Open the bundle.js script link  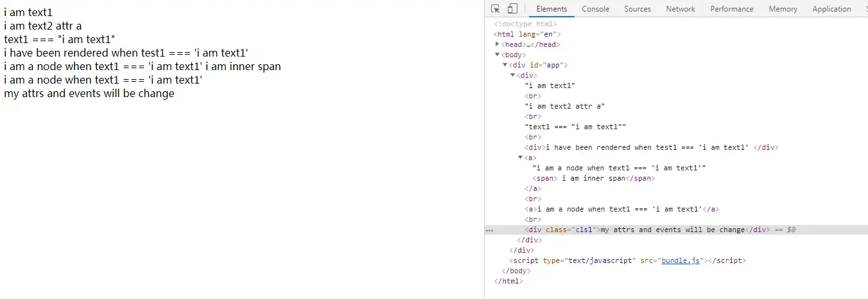[x=681, y=260]
